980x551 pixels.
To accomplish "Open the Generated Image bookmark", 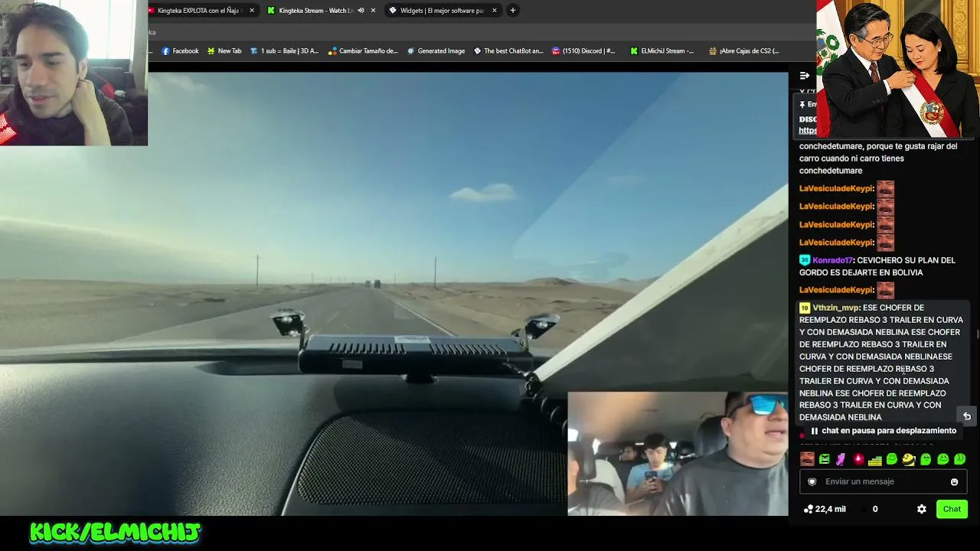I will tap(436, 51).
